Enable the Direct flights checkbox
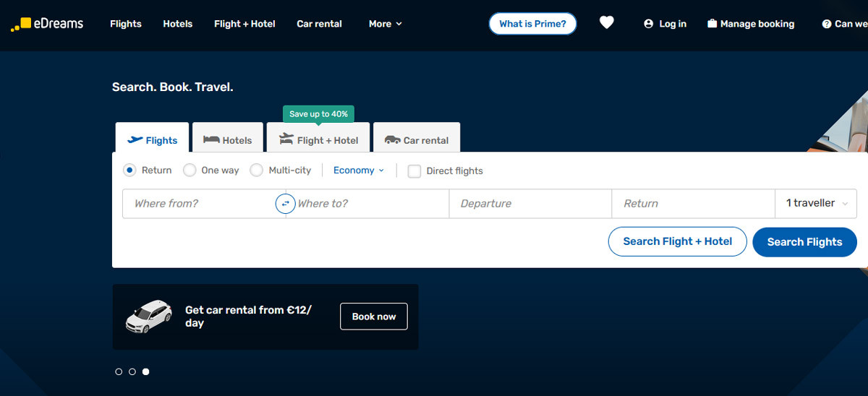Viewport: 868px width, 396px height. point(414,171)
